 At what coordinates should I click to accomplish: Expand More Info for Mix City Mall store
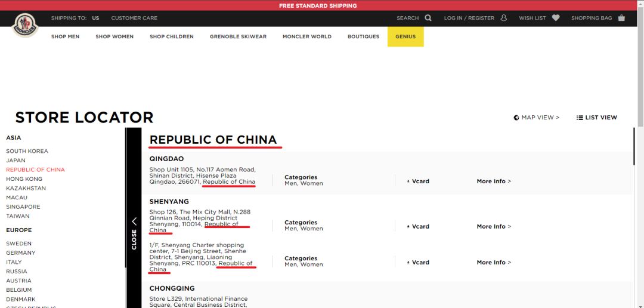click(494, 227)
